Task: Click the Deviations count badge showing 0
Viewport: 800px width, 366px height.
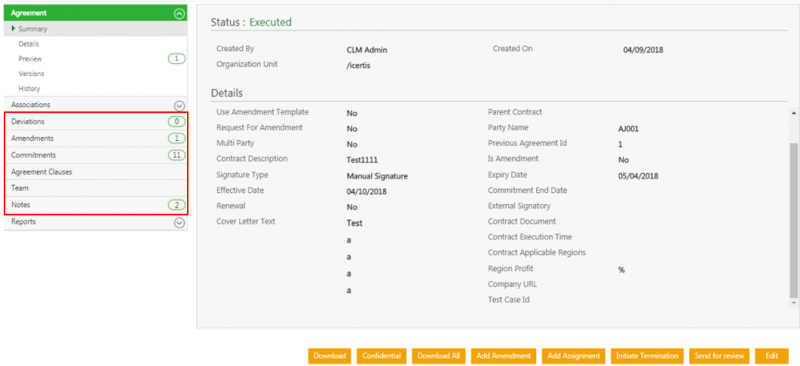Action: (x=177, y=122)
